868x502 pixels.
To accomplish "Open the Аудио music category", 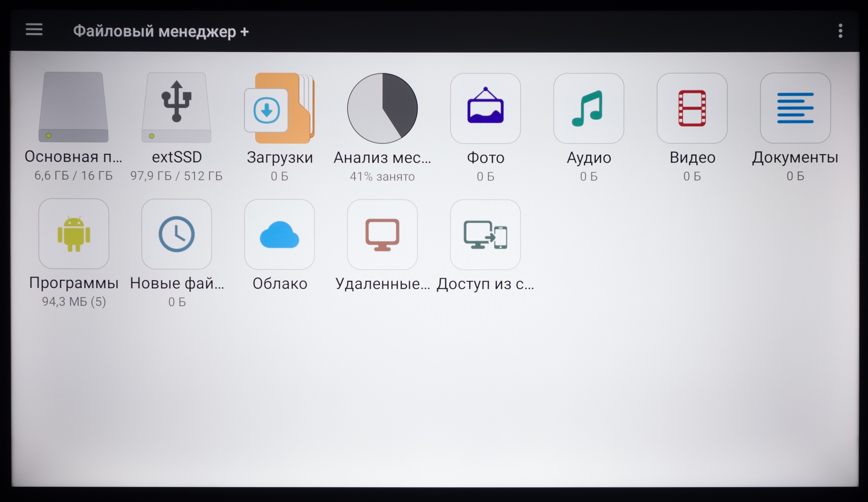I will tap(589, 108).
